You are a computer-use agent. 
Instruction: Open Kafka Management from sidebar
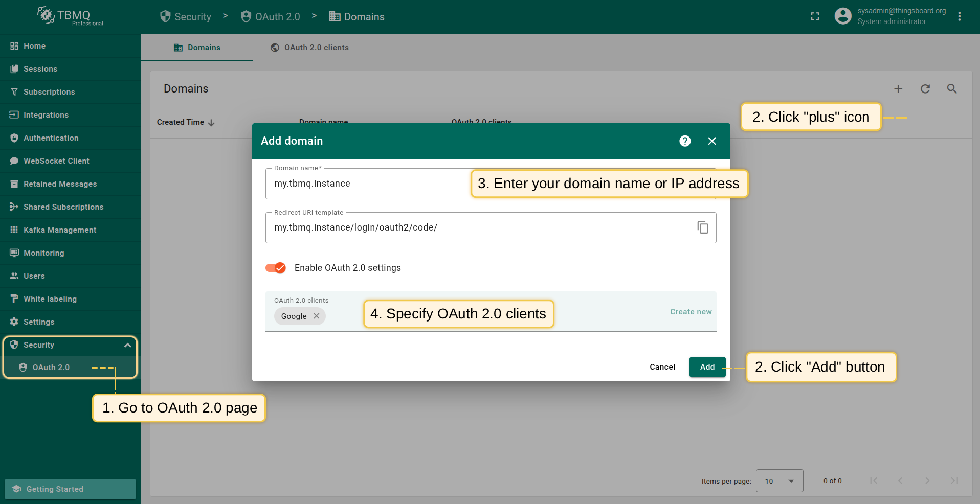click(60, 230)
